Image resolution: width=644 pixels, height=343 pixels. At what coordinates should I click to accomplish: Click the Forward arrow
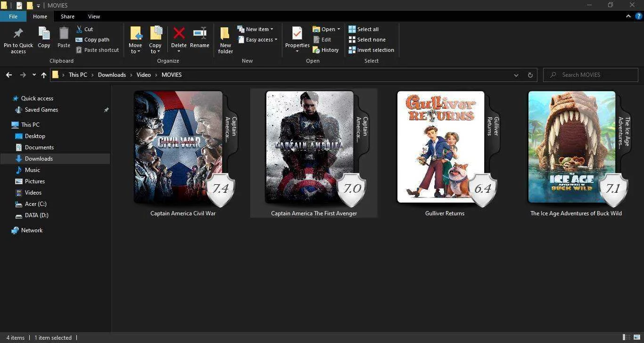pyautogui.click(x=23, y=75)
